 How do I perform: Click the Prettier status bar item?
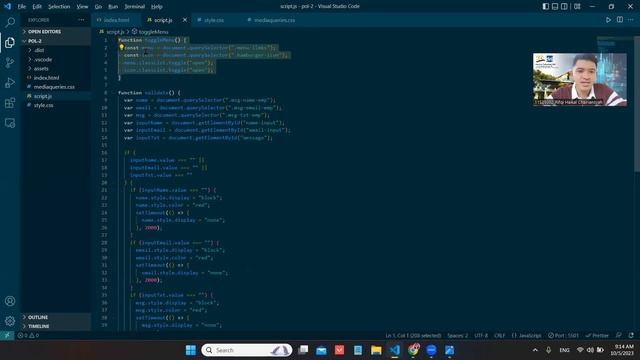pos(597,335)
